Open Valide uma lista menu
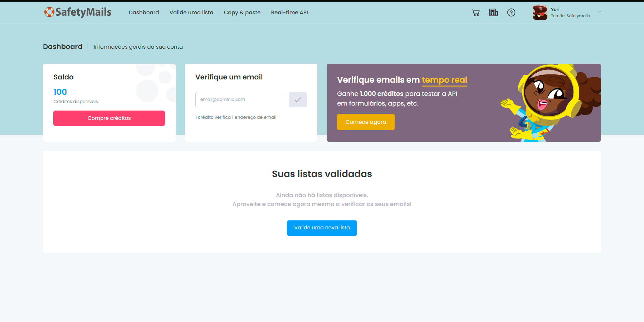This screenshot has height=322, width=644. coord(191,13)
